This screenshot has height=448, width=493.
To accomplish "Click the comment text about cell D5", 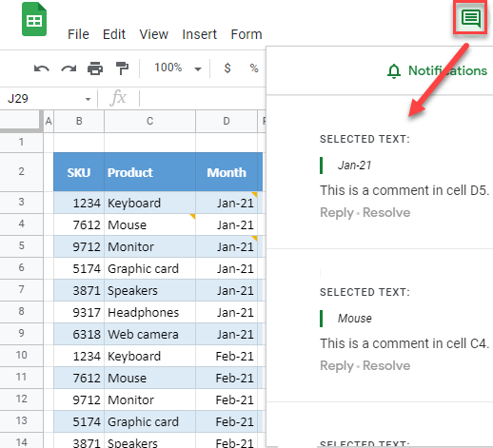I will [x=404, y=190].
